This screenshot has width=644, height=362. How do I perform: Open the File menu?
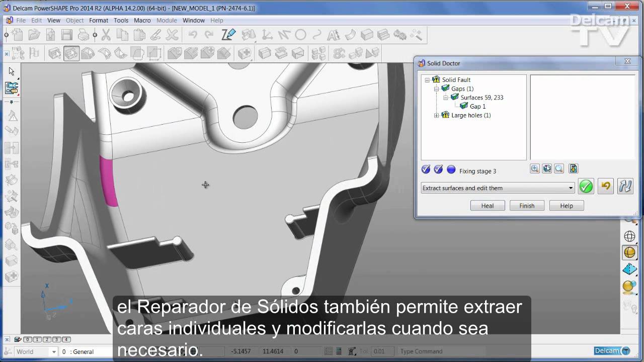21,21
